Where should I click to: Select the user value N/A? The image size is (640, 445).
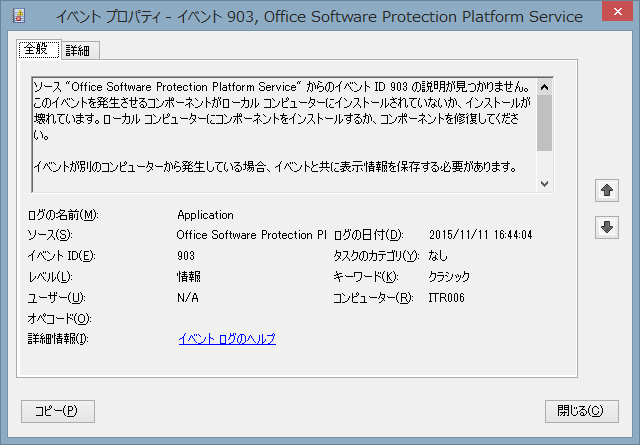[188, 298]
